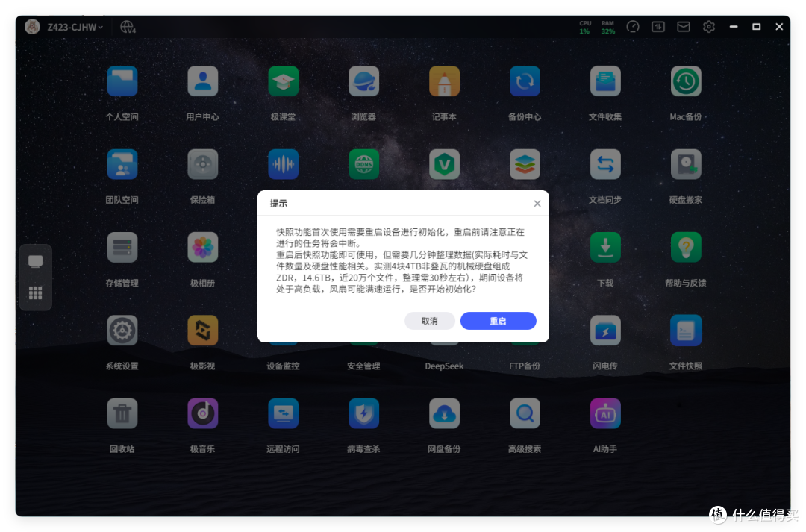
Task: Click the user avatar in top bar
Action: point(32,27)
